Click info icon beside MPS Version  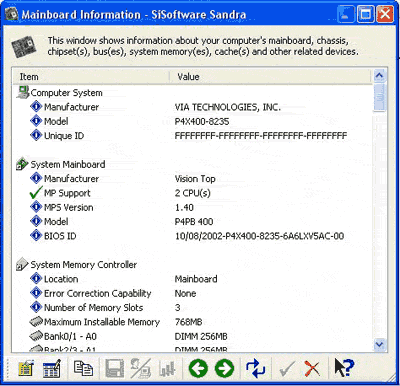coord(36,207)
